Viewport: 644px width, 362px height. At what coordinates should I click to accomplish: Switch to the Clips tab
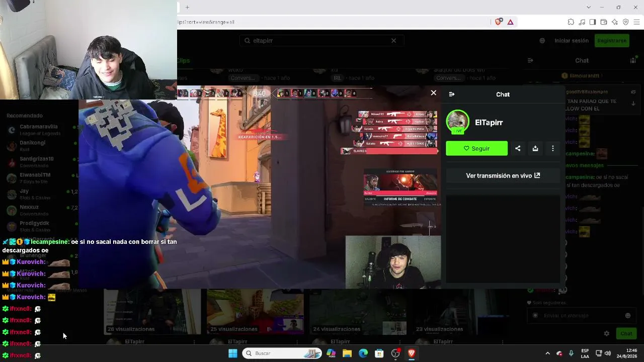[x=183, y=61]
